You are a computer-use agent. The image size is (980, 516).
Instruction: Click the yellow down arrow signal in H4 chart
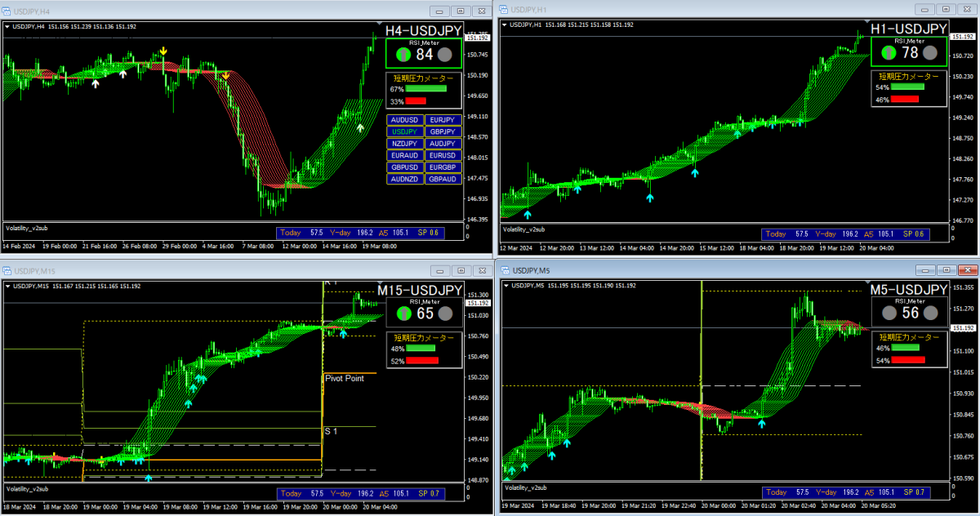pos(163,51)
